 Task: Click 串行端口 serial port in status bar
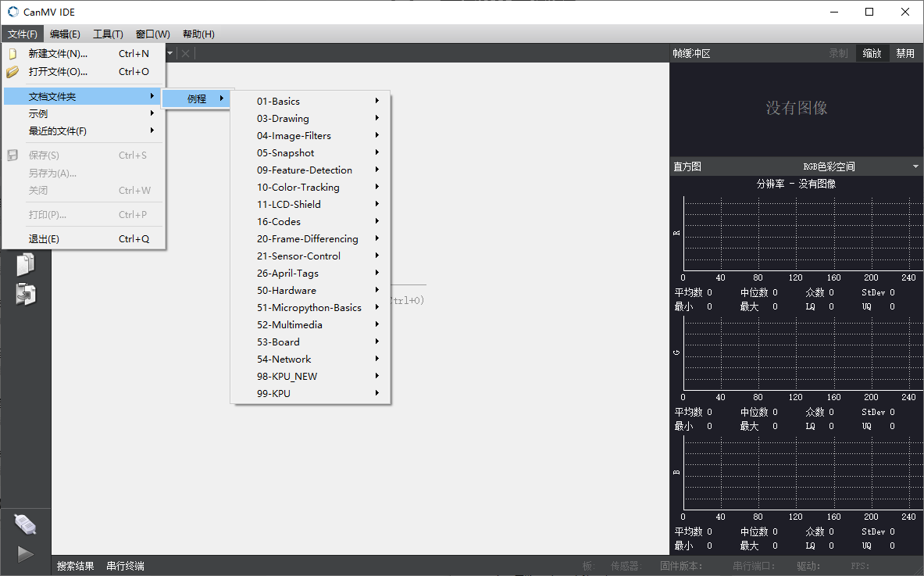point(754,566)
